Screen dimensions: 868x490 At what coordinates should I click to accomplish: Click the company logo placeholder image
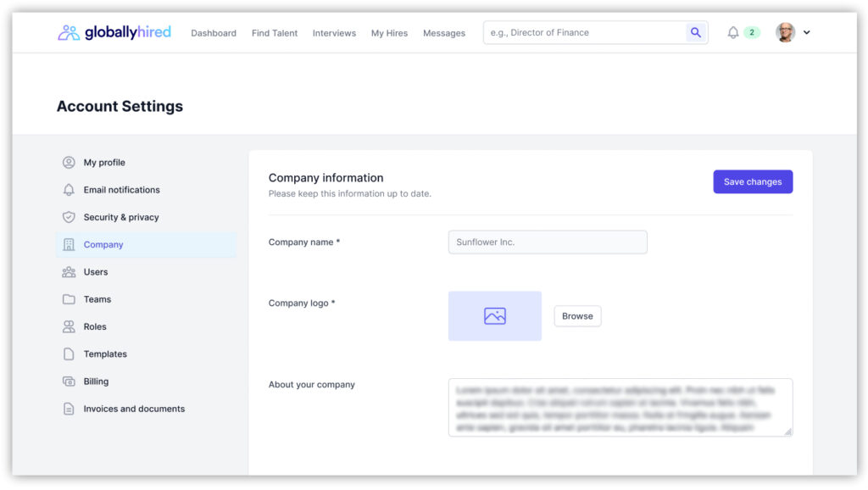[x=494, y=316]
